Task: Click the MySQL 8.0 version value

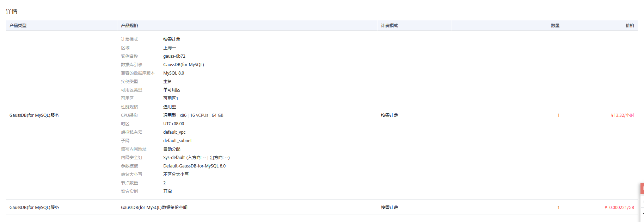Action: [x=174, y=73]
